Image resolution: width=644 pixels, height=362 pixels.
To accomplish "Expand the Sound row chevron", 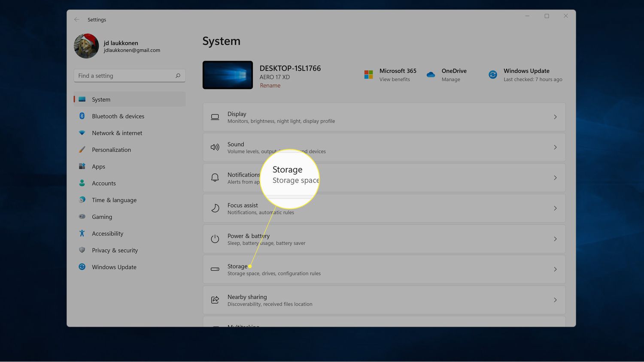I will (555, 148).
